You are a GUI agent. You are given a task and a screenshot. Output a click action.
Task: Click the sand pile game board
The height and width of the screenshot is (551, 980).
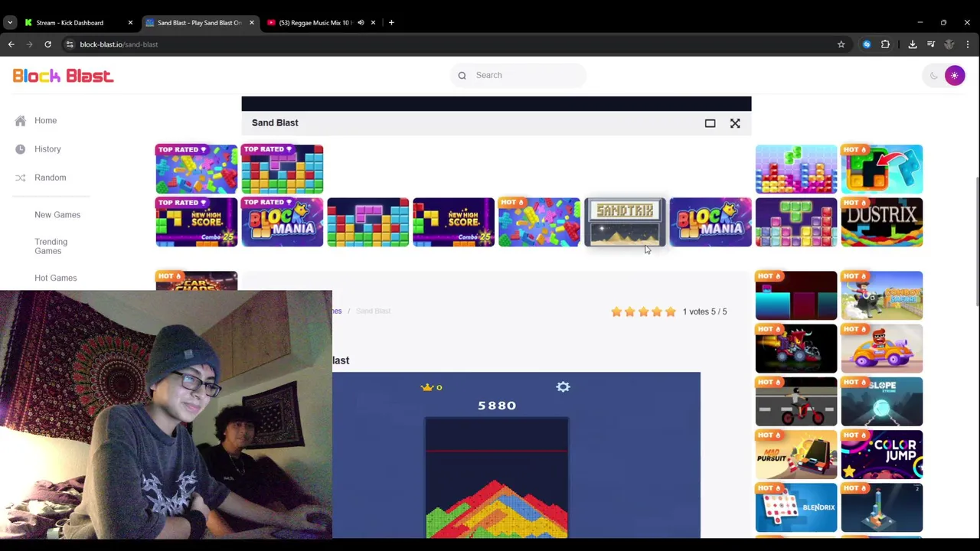pyautogui.click(x=497, y=478)
